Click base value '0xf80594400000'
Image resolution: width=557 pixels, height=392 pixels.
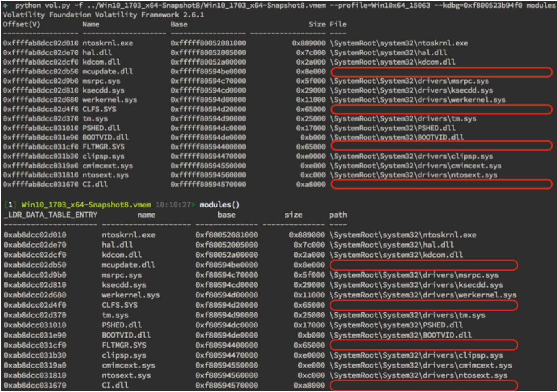point(227,345)
